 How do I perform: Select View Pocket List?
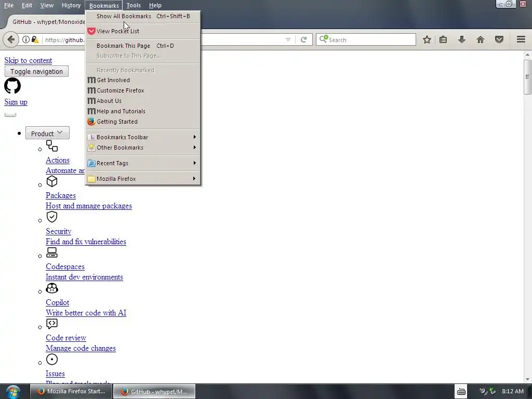[x=143, y=31]
